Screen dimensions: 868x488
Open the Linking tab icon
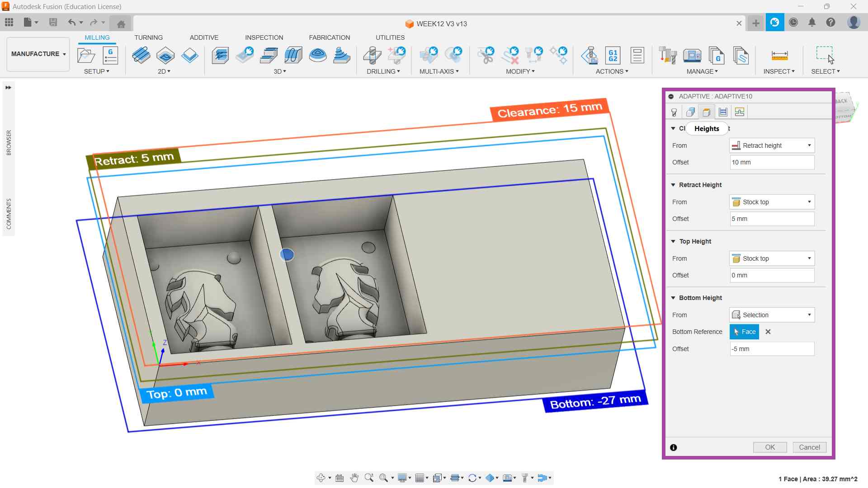(740, 112)
